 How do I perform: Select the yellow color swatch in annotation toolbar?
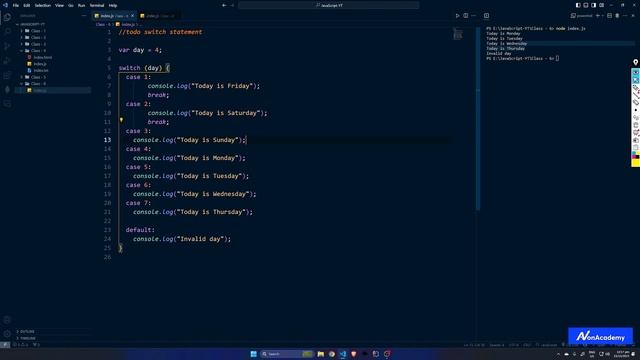636,163
